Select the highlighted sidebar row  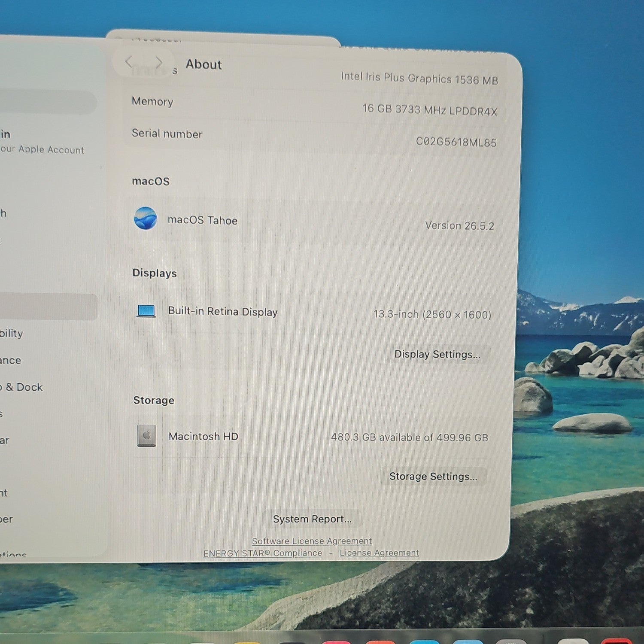pyautogui.click(x=49, y=307)
